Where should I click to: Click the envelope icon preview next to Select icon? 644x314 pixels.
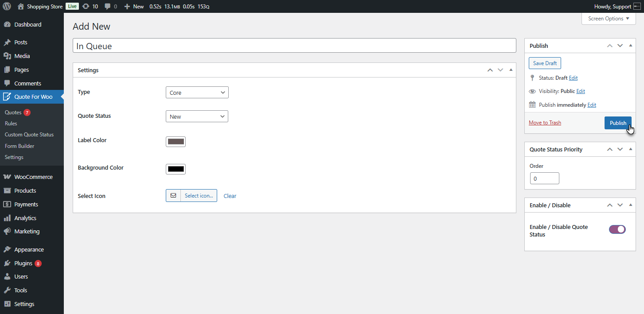point(173,195)
